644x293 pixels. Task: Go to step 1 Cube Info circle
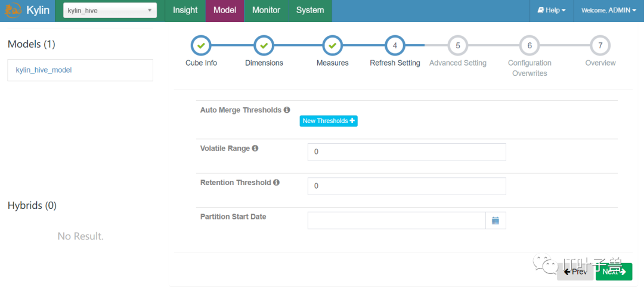tap(202, 45)
